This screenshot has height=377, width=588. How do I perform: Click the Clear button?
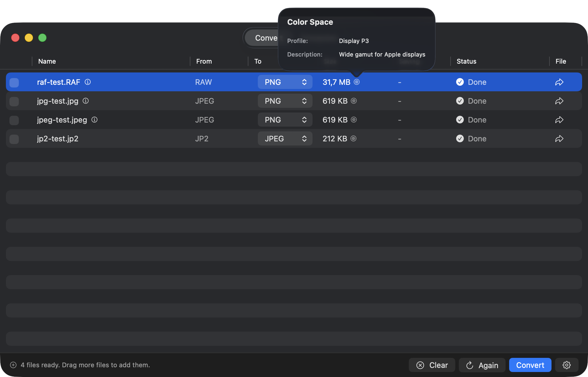[432, 365]
